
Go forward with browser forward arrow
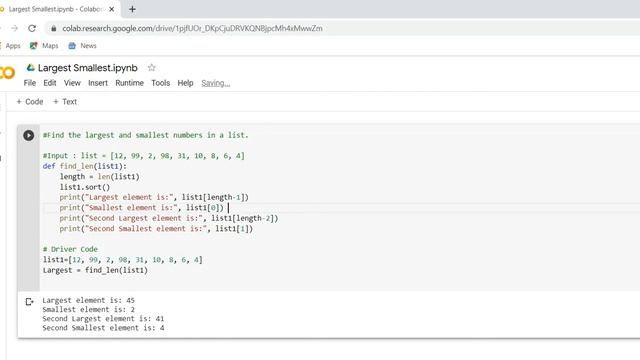tap(15, 28)
